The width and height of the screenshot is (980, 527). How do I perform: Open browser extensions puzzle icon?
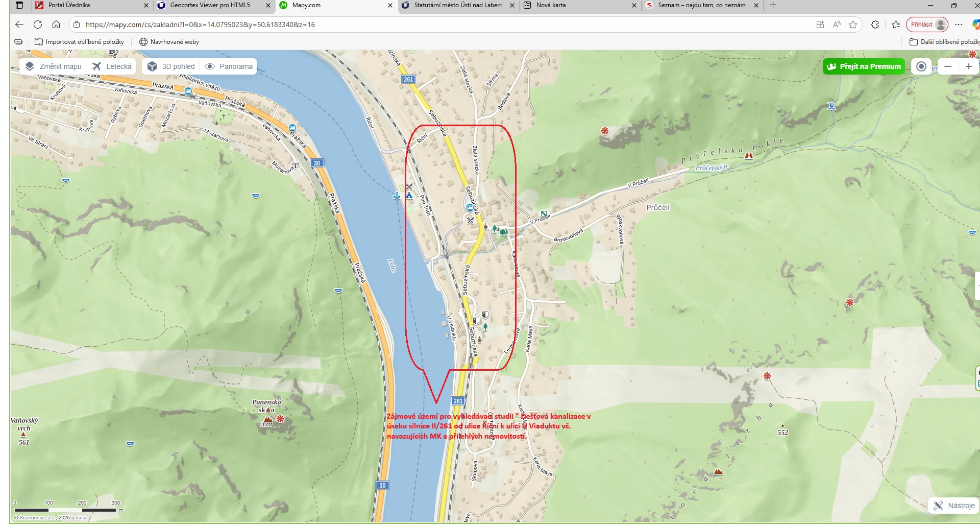[x=875, y=25]
